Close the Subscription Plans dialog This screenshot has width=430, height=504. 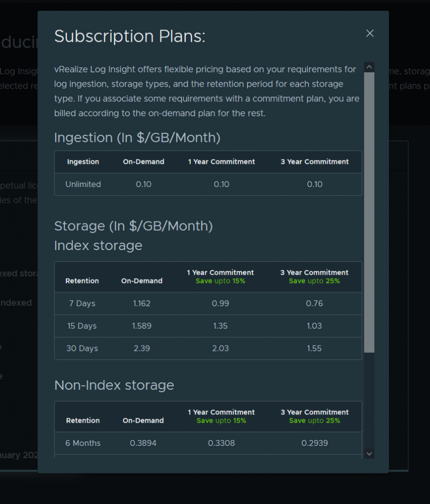(369, 33)
